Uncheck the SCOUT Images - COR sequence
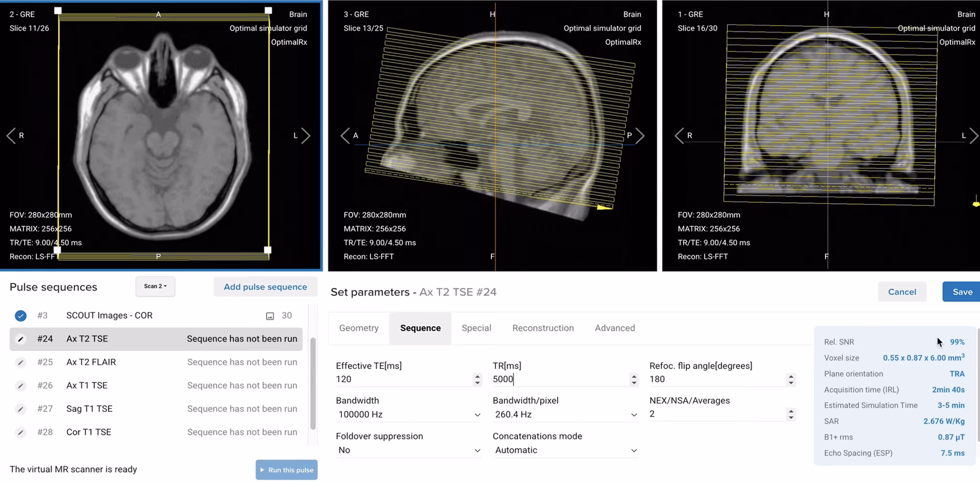The height and width of the screenshot is (483, 980). (x=20, y=315)
